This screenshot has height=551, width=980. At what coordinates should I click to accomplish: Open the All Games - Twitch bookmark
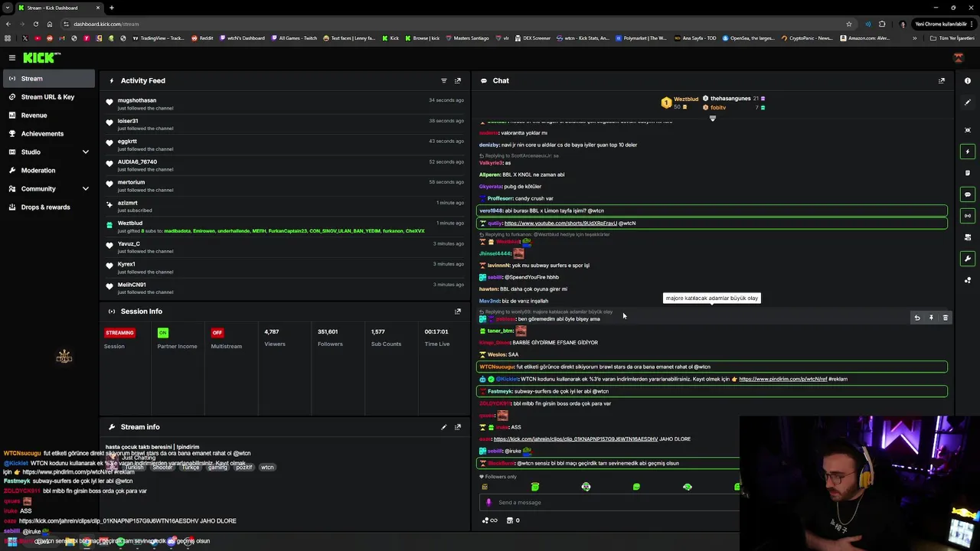coord(294,38)
